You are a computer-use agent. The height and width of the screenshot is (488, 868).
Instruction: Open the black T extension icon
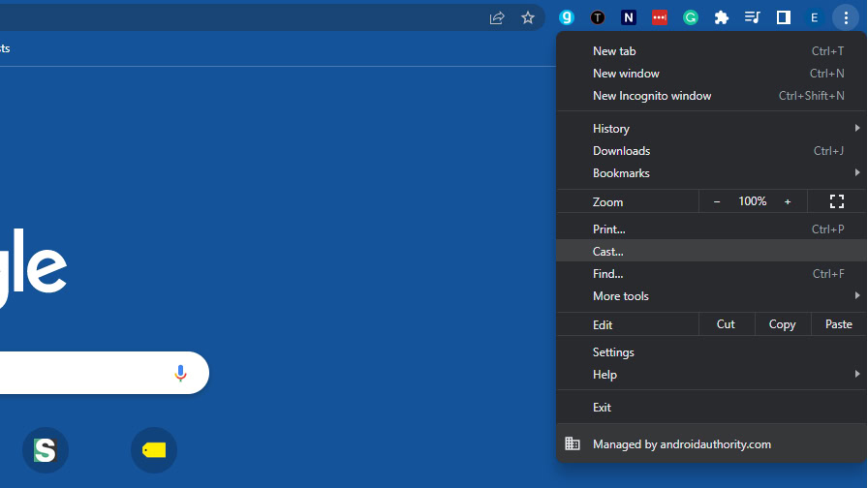(598, 17)
